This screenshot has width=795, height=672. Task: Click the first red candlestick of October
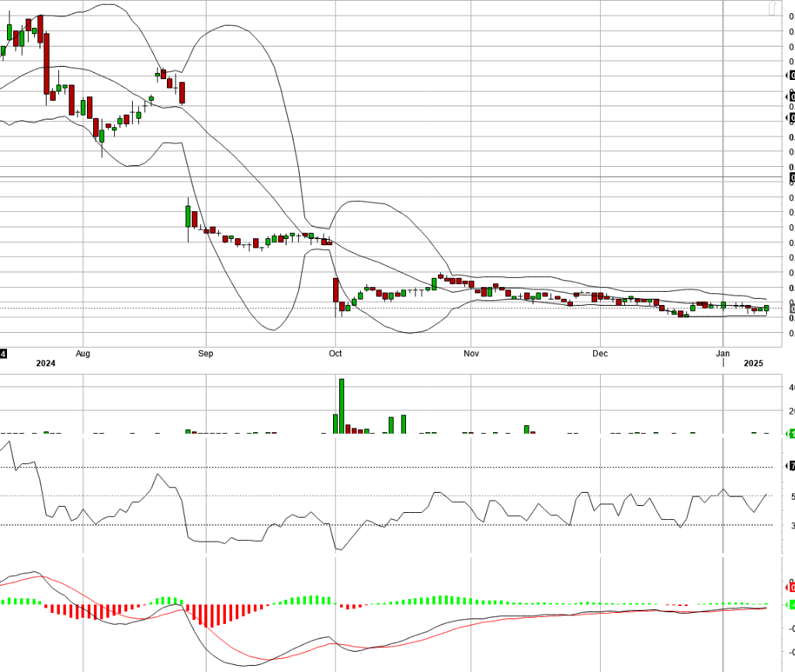335,290
